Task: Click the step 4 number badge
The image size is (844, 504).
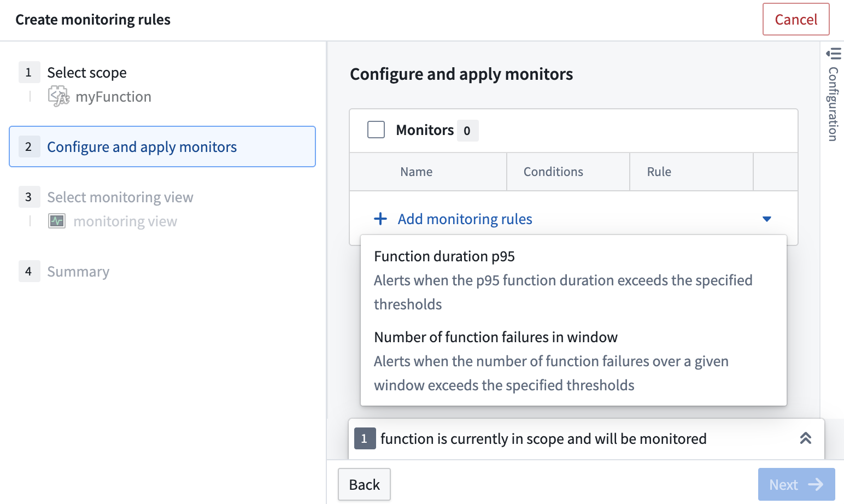Action: pos(29,271)
